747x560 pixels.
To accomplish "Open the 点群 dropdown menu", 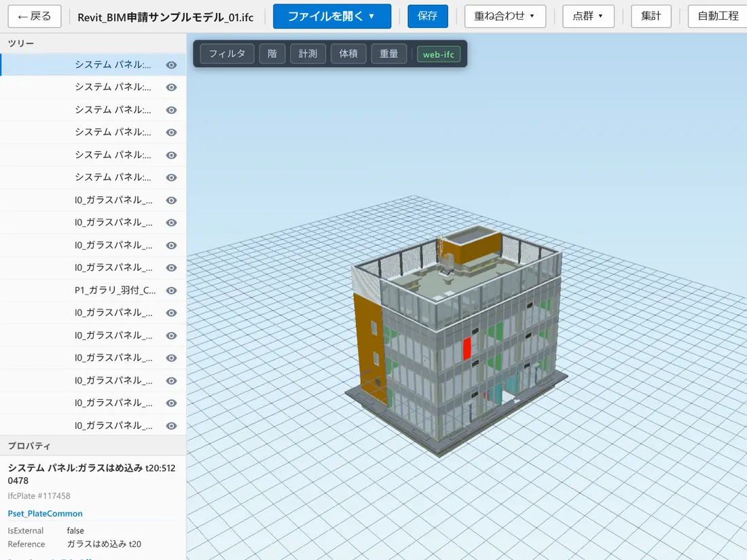I will [x=588, y=16].
